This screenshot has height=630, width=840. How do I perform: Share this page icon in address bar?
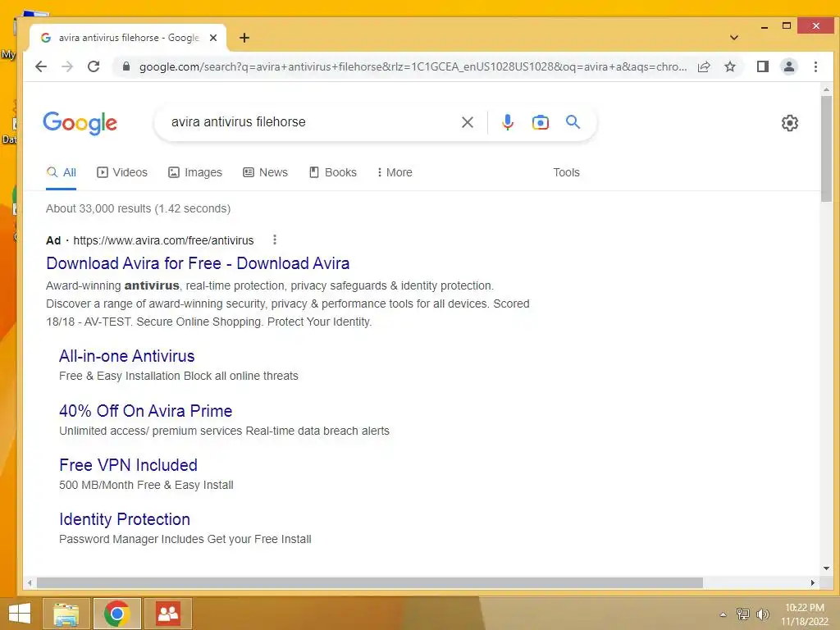[x=704, y=66]
